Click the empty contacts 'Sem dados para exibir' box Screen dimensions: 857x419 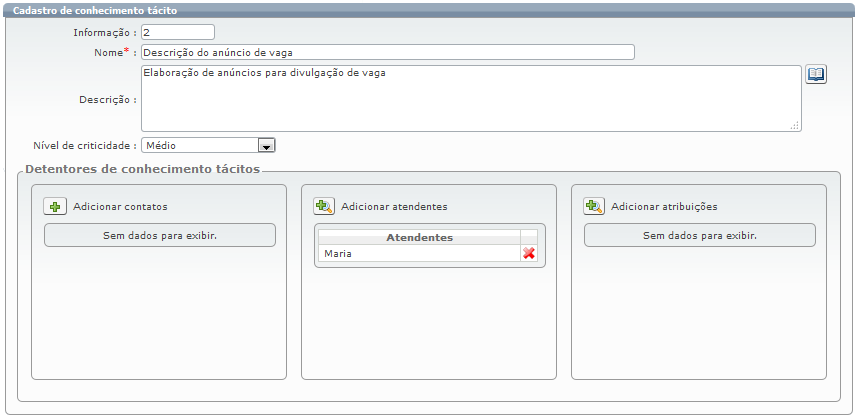pyautogui.click(x=160, y=236)
